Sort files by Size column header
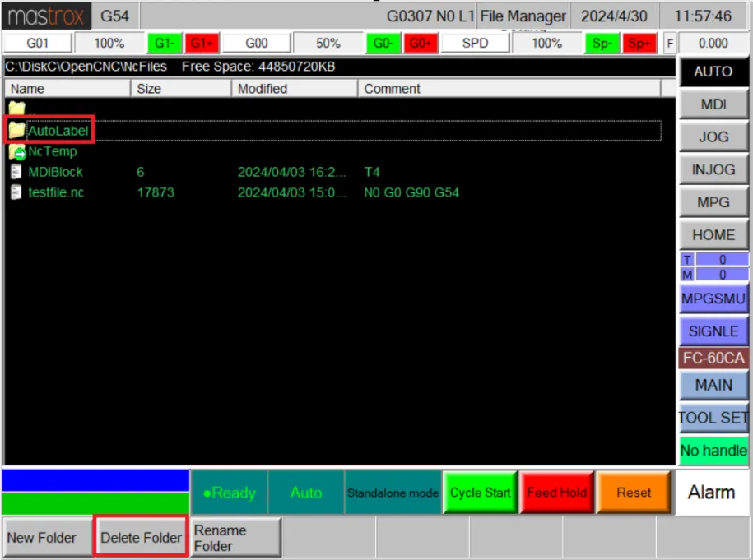The height and width of the screenshot is (560, 753). tap(181, 89)
